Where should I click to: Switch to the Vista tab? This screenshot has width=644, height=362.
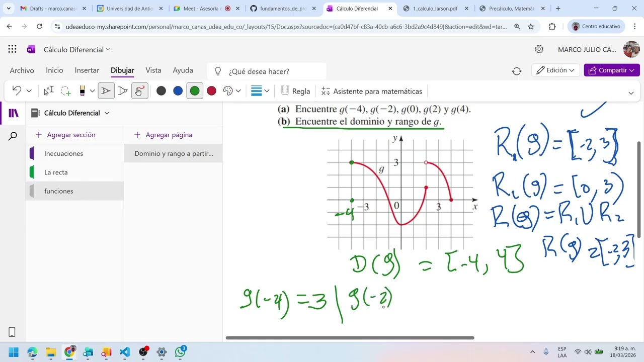pos(153,70)
